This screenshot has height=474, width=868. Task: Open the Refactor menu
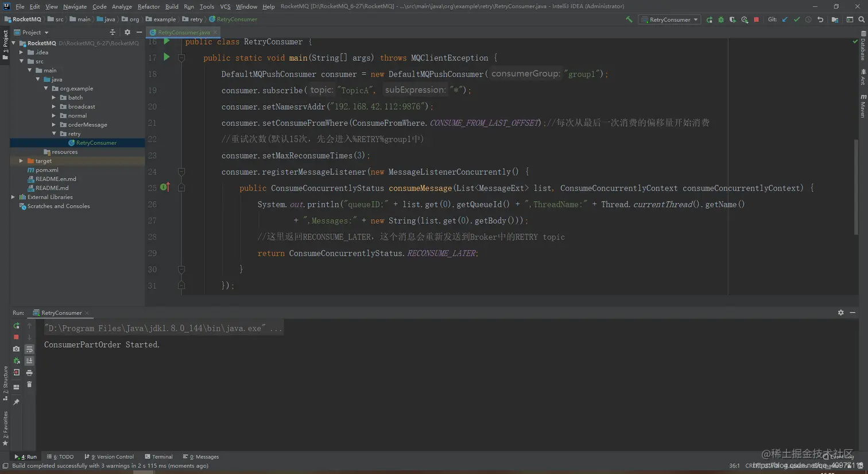coord(149,6)
